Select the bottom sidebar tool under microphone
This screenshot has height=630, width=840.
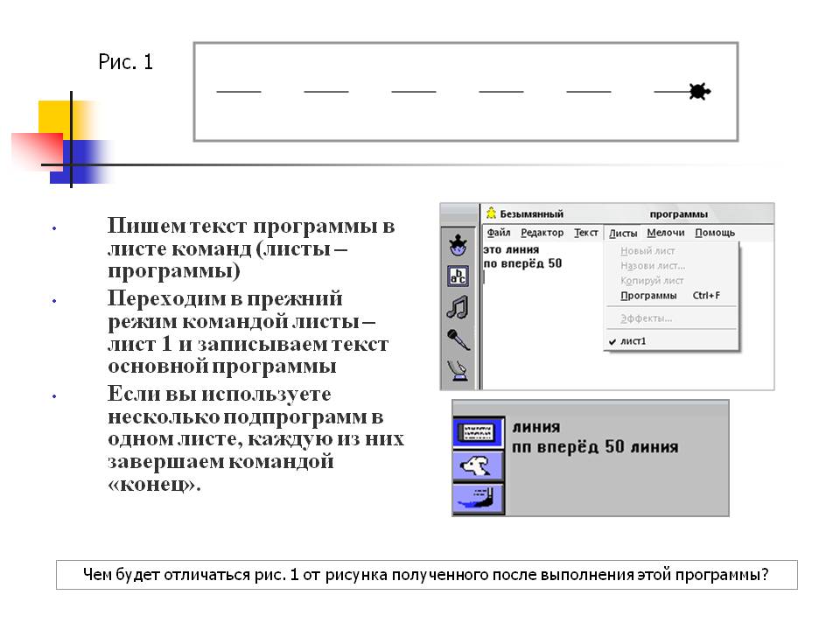click(458, 372)
